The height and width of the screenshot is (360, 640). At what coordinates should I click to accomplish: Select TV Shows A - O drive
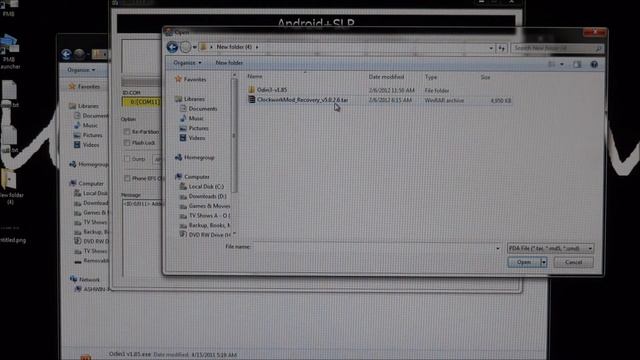click(x=209, y=216)
